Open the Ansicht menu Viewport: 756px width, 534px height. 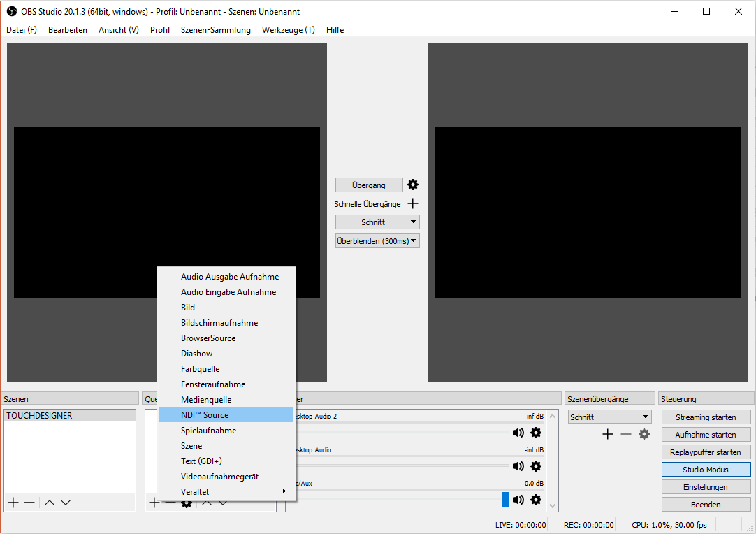pyautogui.click(x=119, y=30)
